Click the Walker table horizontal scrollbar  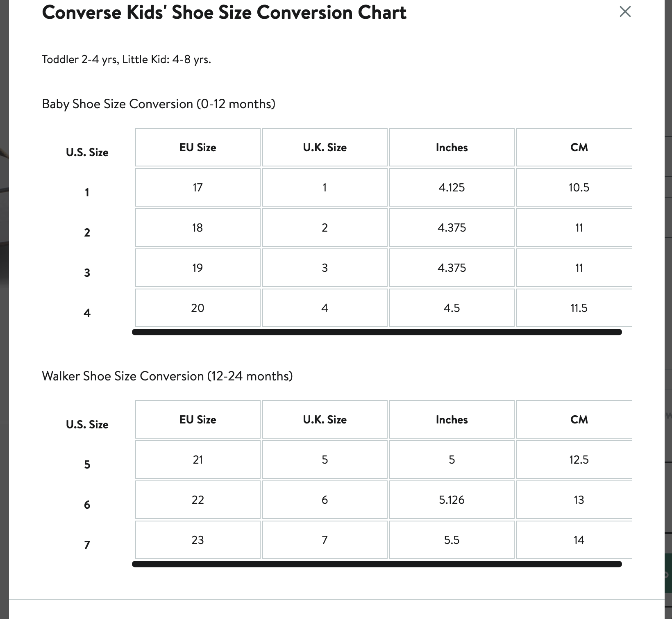pos(377,564)
